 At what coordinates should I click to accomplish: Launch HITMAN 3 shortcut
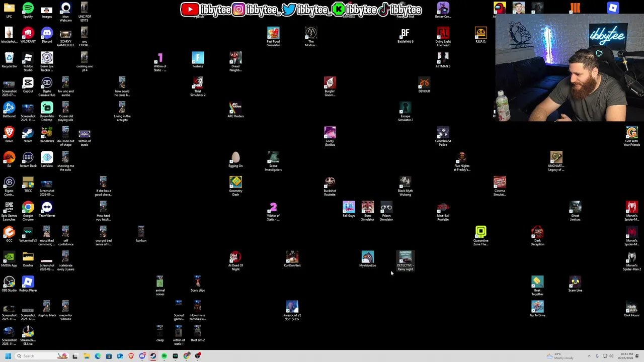(x=443, y=60)
